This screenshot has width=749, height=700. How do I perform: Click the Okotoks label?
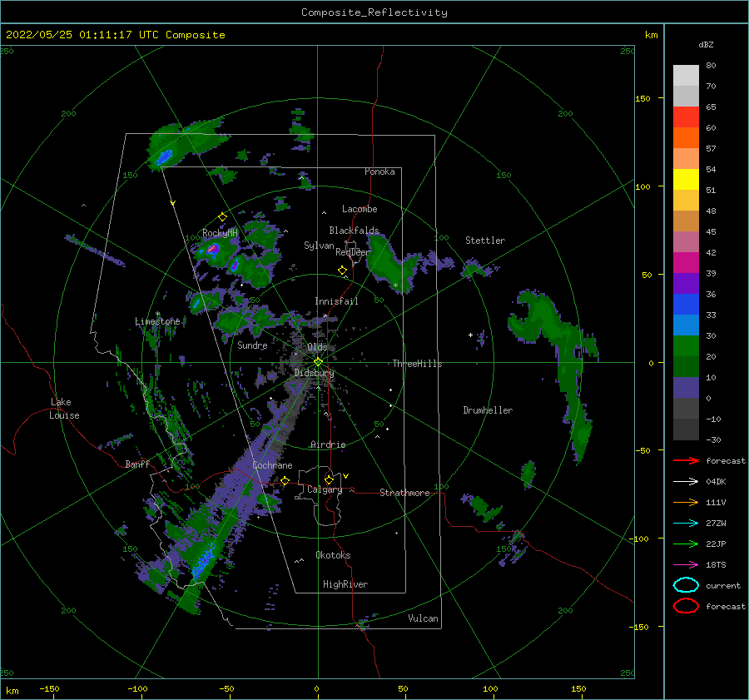(x=333, y=555)
